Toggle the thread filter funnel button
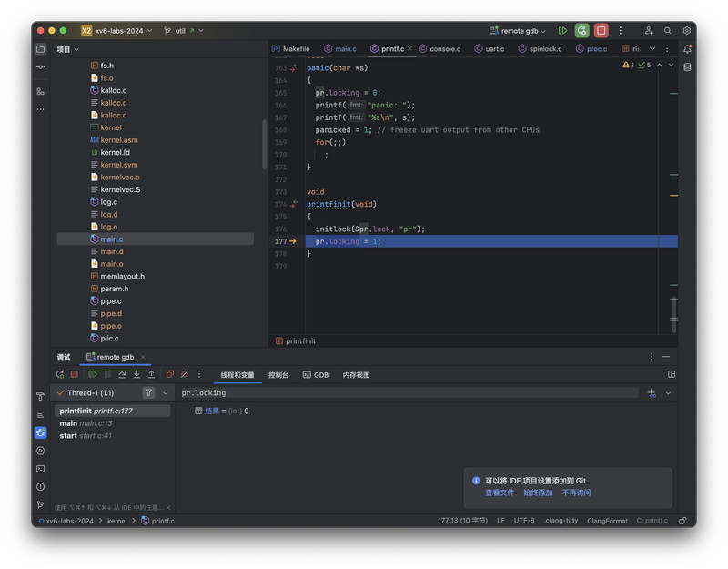The height and width of the screenshot is (569, 728). click(x=148, y=393)
